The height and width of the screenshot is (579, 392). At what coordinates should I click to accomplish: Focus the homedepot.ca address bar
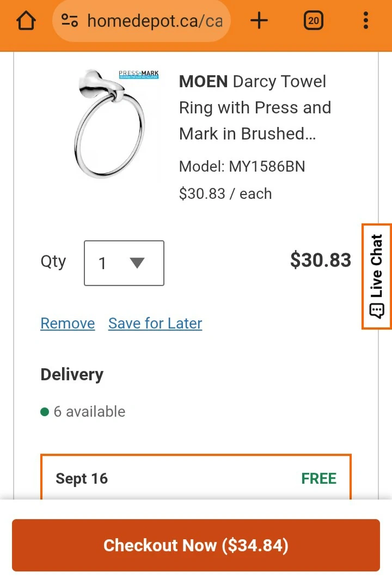154,21
